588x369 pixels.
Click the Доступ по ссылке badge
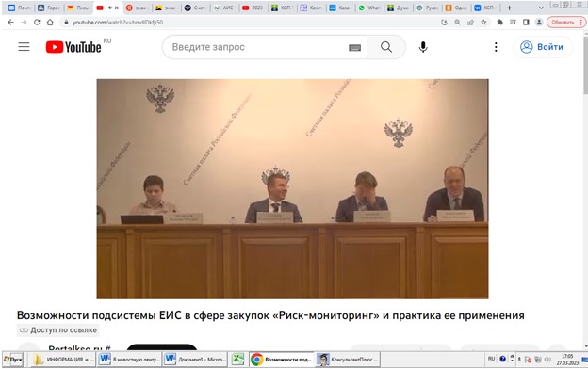(x=58, y=330)
